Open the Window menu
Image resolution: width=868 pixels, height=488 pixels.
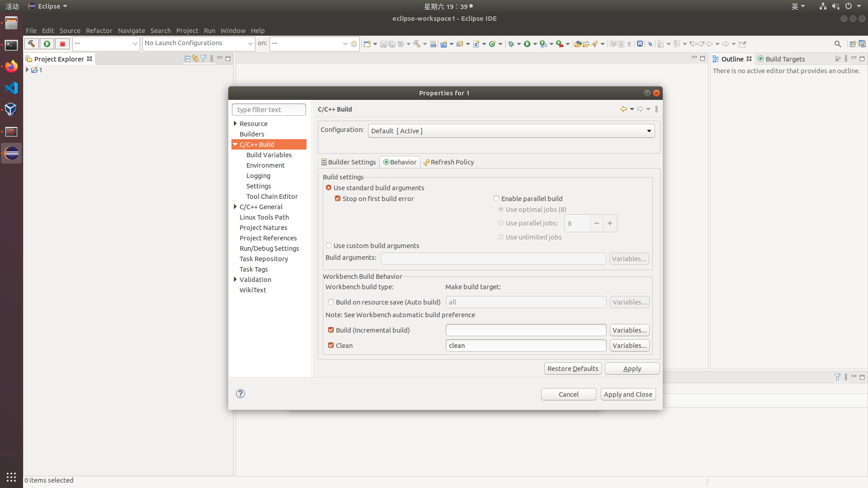click(233, 30)
